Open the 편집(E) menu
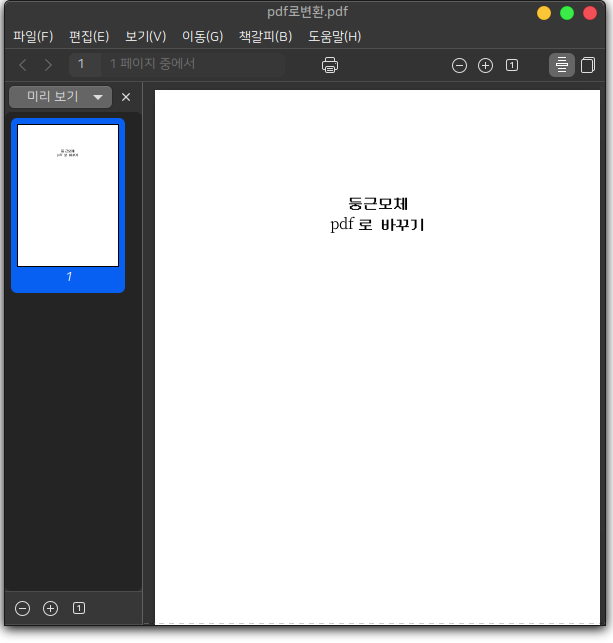 tap(89, 37)
